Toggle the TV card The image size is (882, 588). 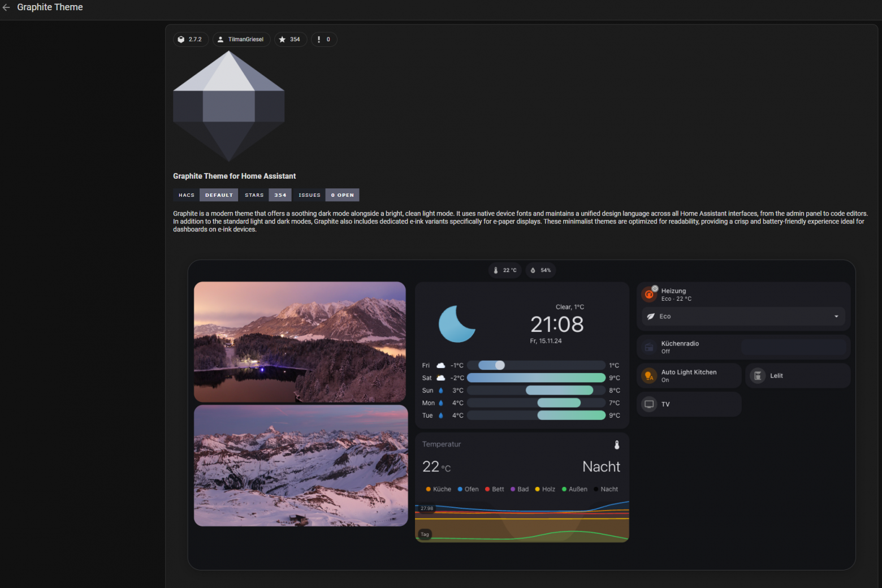[x=689, y=404]
